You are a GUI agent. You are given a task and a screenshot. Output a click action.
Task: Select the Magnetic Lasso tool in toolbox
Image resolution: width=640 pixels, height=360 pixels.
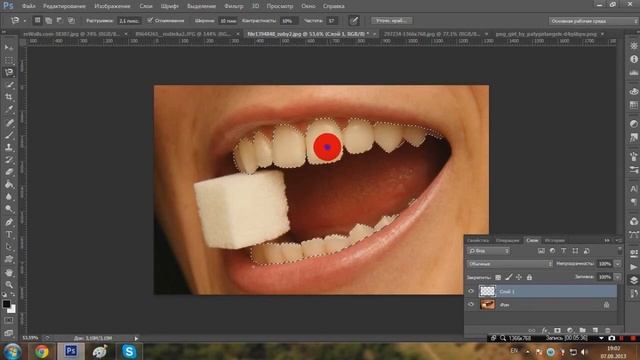point(9,72)
